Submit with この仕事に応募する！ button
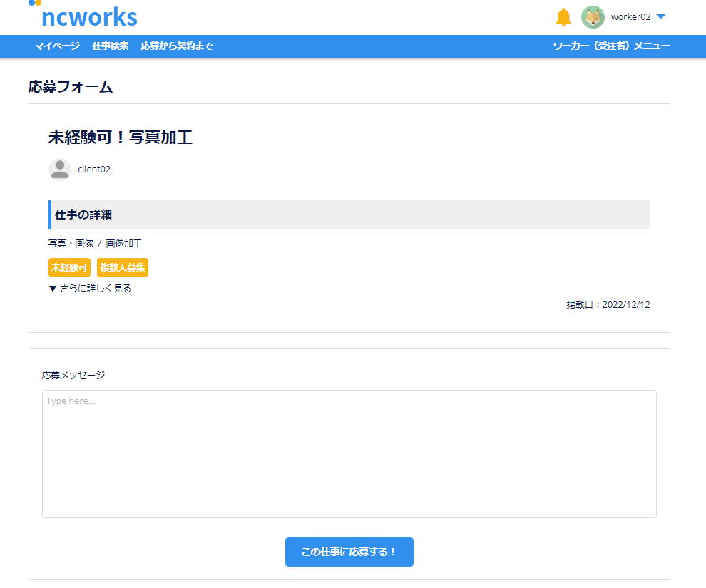The height and width of the screenshot is (588, 706). (x=349, y=552)
